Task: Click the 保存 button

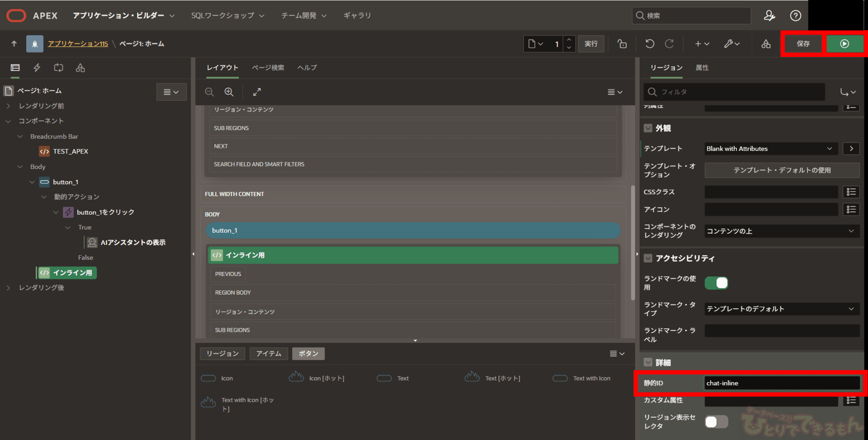Action: [x=803, y=44]
